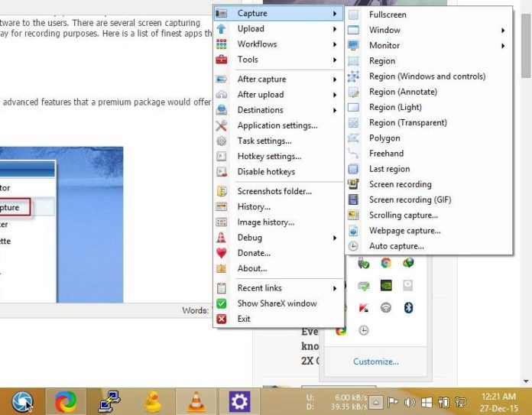The height and width of the screenshot is (415, 532).
Task: Select Last region menu entry
Action: pos(429,169)
